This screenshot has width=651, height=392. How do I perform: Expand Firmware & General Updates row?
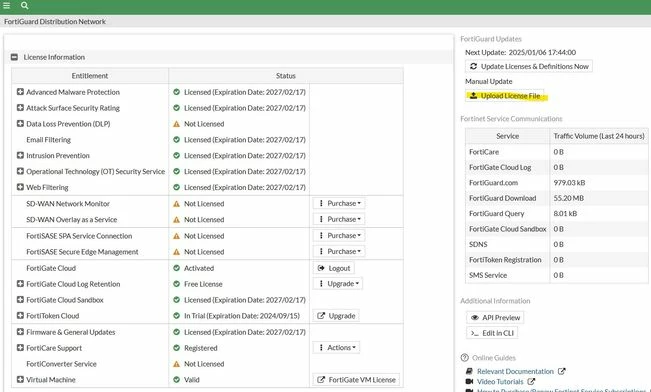pos(20,332)
